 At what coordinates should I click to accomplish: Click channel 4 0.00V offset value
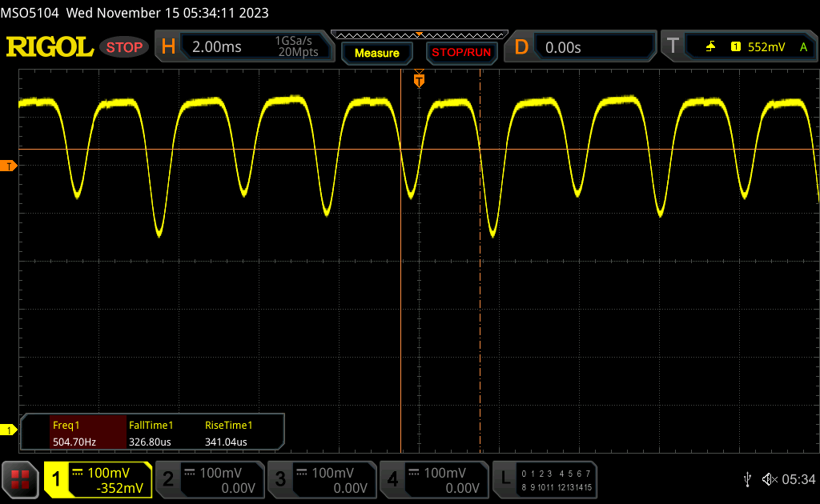click(462, 488)
